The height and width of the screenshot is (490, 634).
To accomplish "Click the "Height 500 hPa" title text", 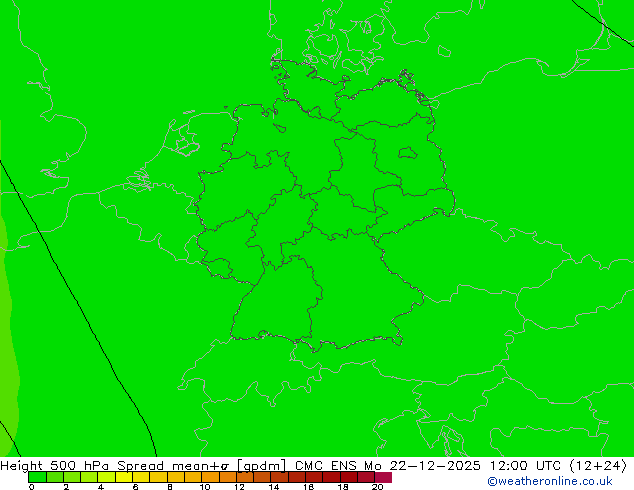I will pyautogui.click(x=55, y=466).
